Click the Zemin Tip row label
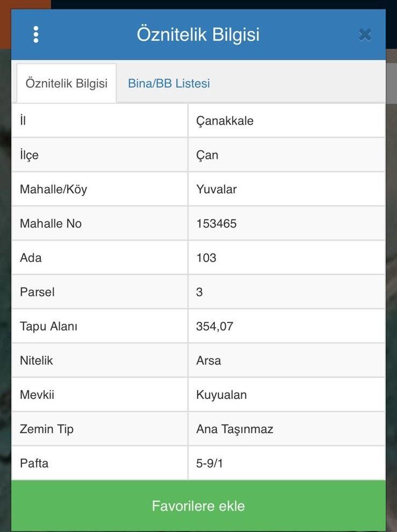This screenshot has width=397, height=532. [47, 429]
